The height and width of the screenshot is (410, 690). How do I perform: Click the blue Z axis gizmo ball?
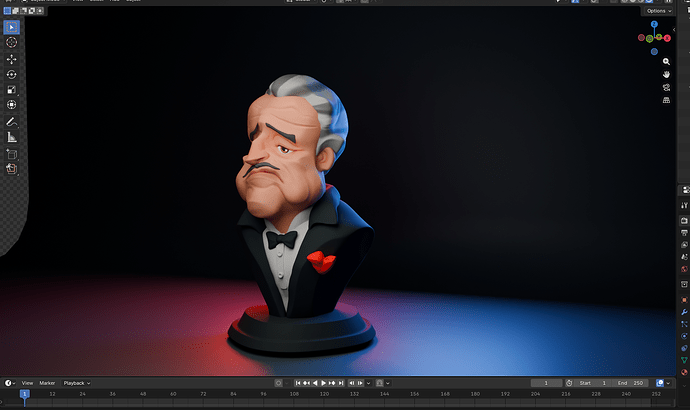(x=654, y=24)
